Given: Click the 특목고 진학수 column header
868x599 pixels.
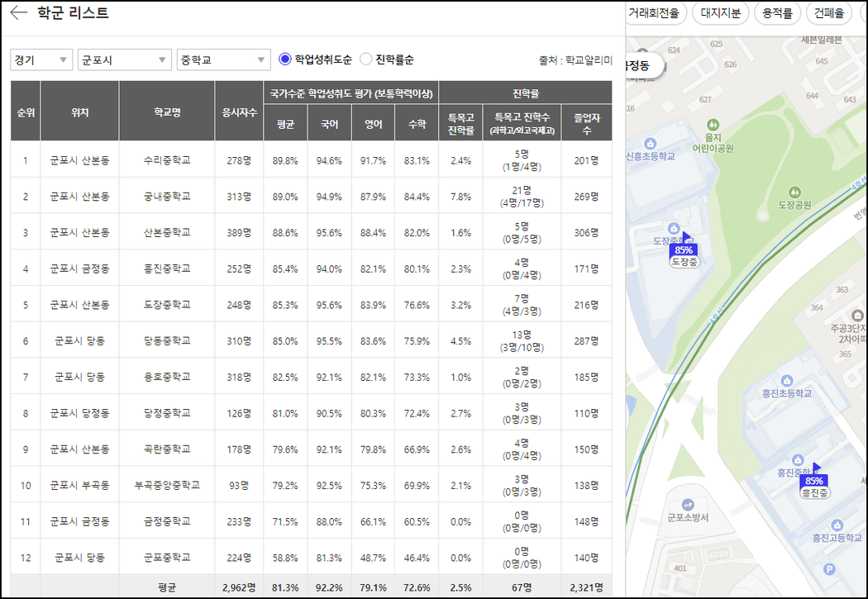Looking at the screenshot, I should [522, 123].
